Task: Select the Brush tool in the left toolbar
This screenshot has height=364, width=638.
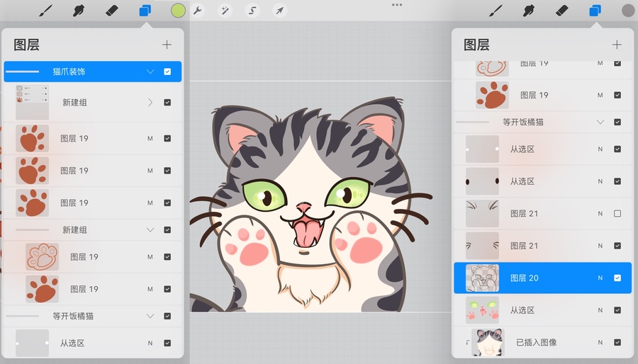Action: pyautogui.click(x=45, y=11)
